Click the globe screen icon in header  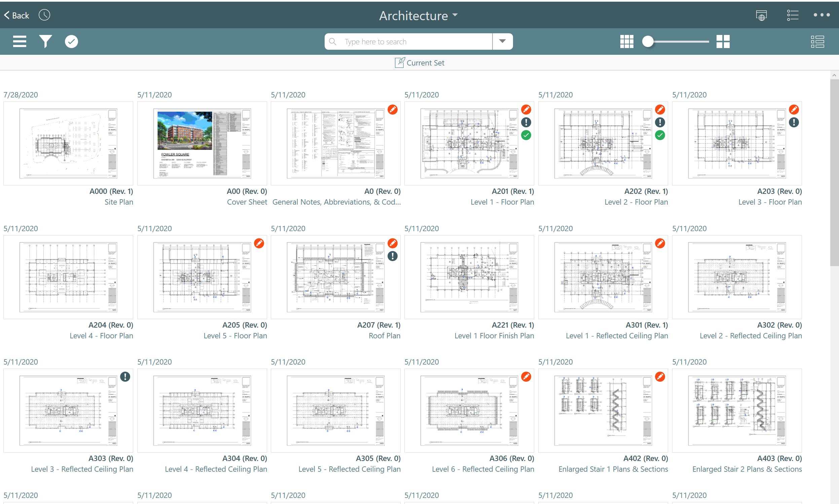tap(761, 15)
